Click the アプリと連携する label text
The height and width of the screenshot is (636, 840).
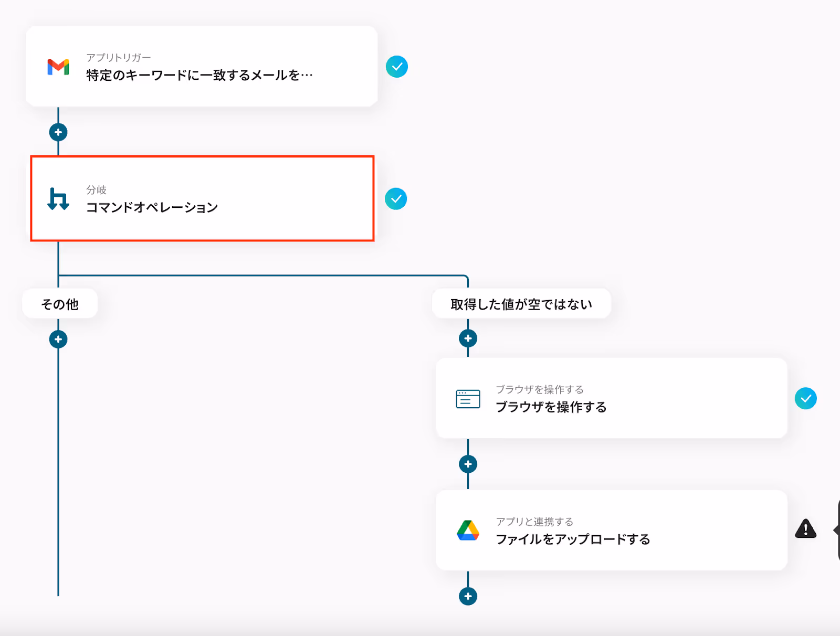coord(534,521)
